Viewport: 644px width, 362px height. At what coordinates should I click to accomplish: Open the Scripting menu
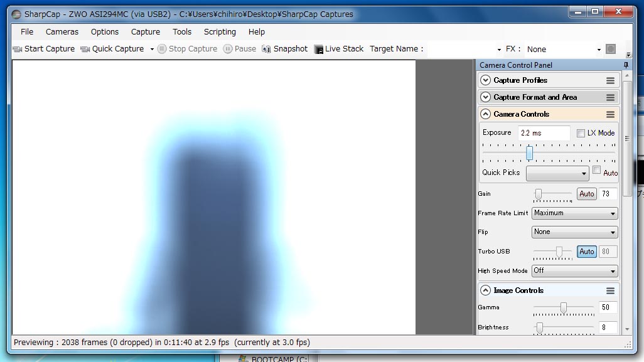[x=220, y=31]
